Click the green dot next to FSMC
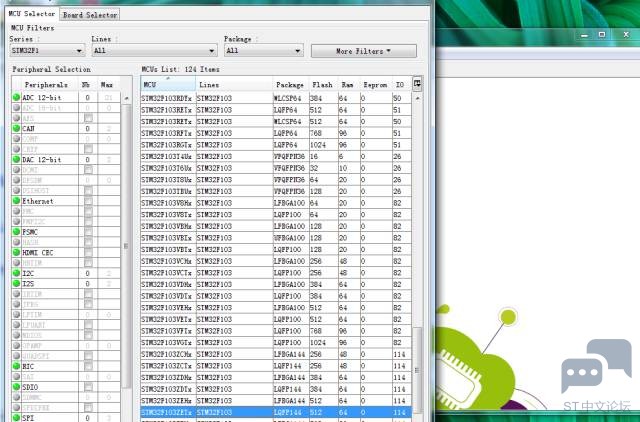This screenshot has width=640, height=422. pyautogui.click(x=16, y=232)
